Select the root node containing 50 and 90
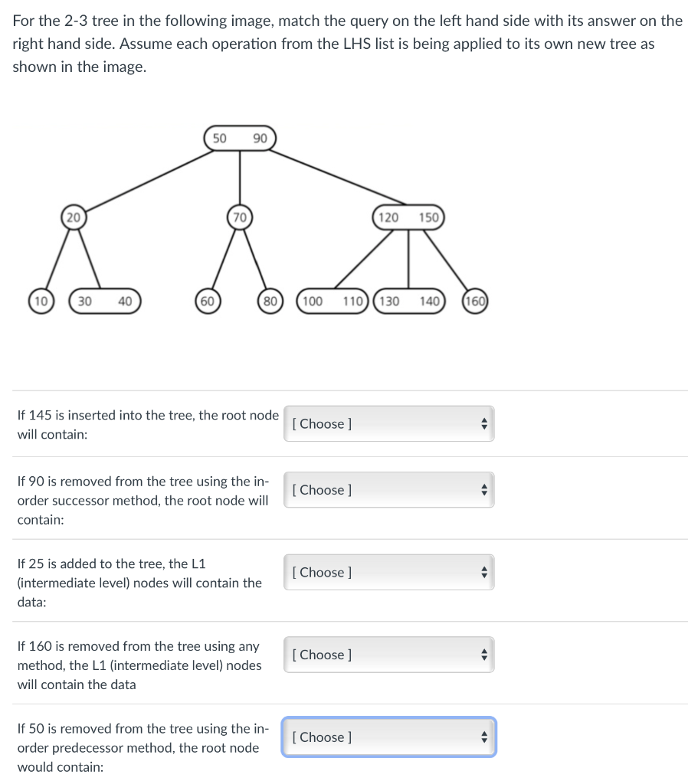Viewport: 688px width, 784px height. tap(240, 139)
